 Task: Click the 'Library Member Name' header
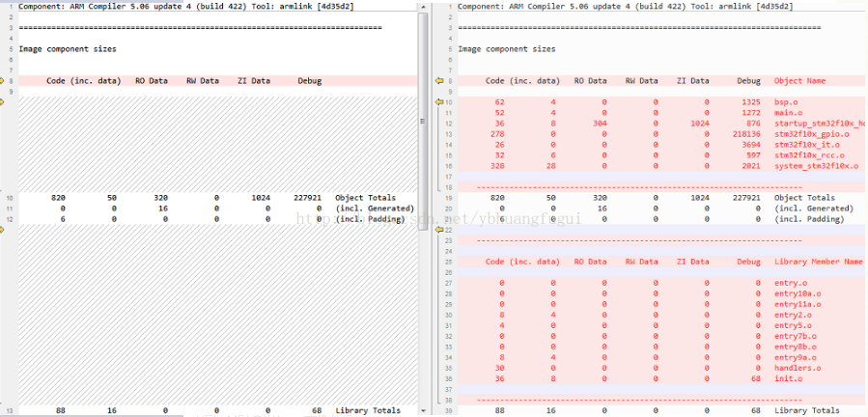coord(818,262)
